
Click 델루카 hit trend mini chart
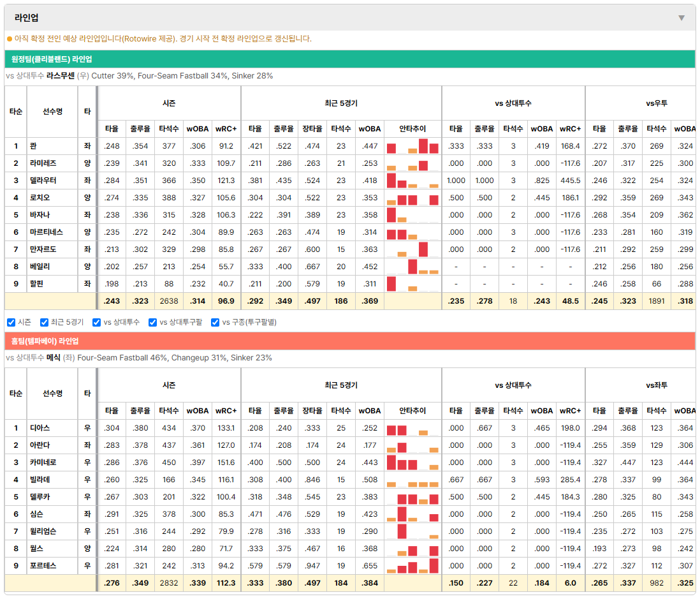click(x=412, y=497)
